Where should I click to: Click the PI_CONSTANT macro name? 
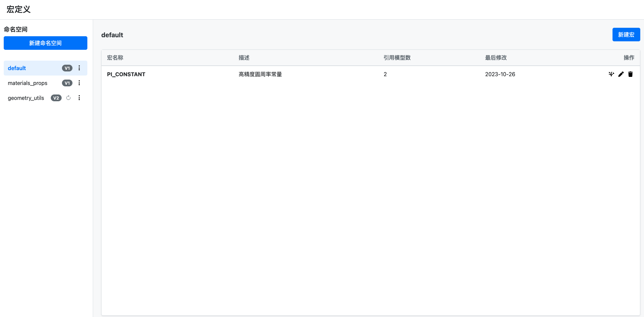click(126, 74)
